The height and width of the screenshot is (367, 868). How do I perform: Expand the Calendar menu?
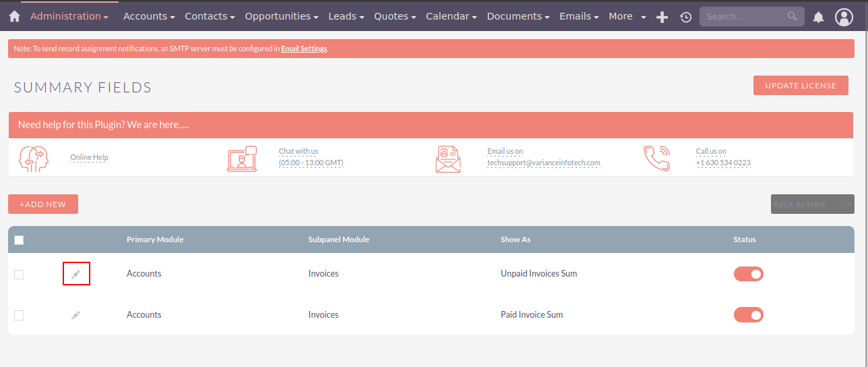(x=452, y=16)
